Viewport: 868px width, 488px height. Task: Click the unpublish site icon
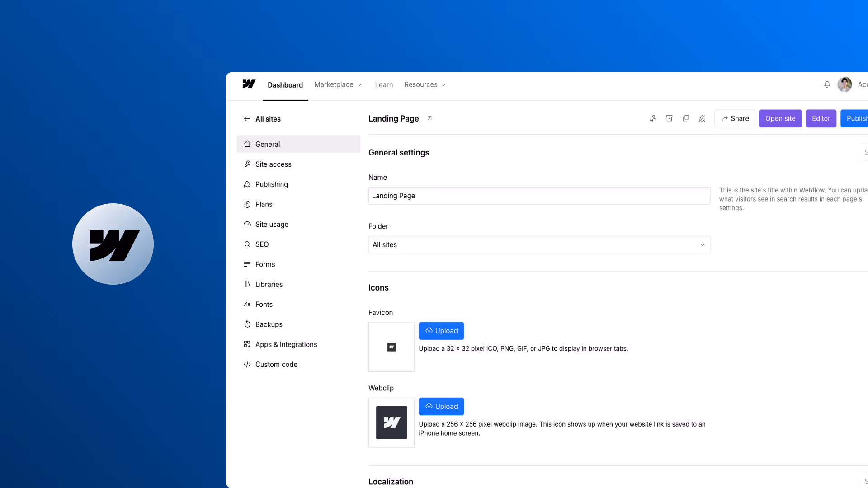[x=702, y=118]
